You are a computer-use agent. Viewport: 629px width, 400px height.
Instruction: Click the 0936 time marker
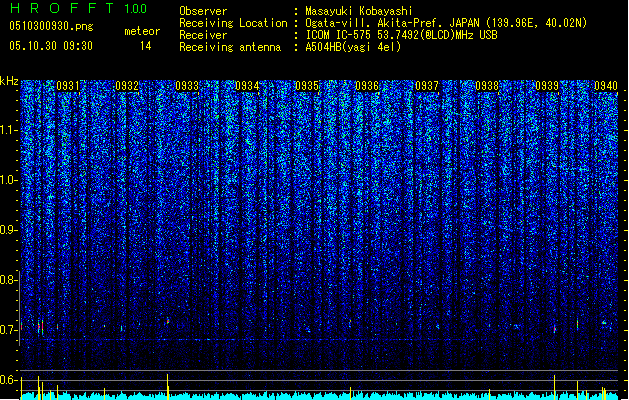click(367, 86)
